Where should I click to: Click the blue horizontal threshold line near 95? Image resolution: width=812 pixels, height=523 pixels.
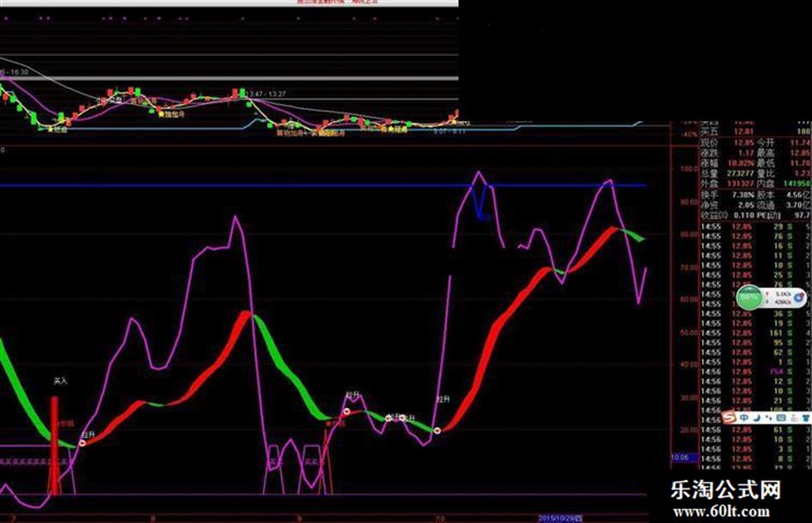click(x=323, y=185)
